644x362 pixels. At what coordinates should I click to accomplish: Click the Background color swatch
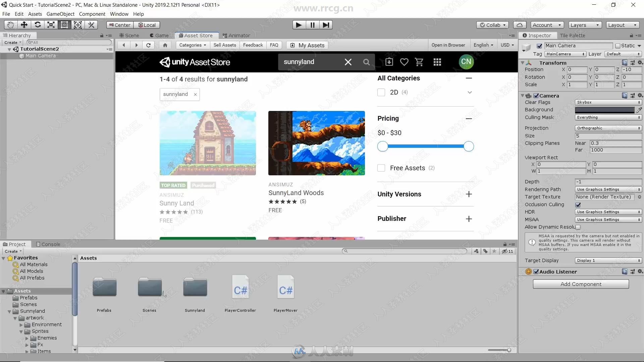coord(604,110)
